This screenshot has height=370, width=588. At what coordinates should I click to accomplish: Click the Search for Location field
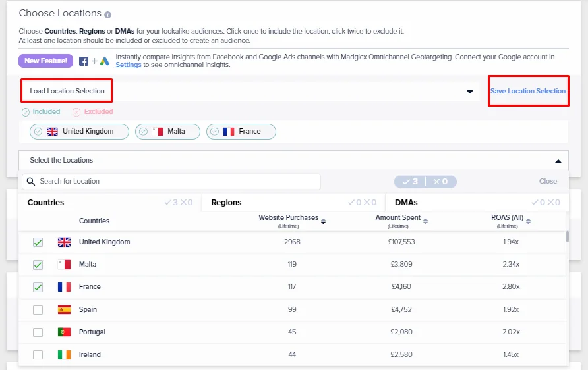171,182
